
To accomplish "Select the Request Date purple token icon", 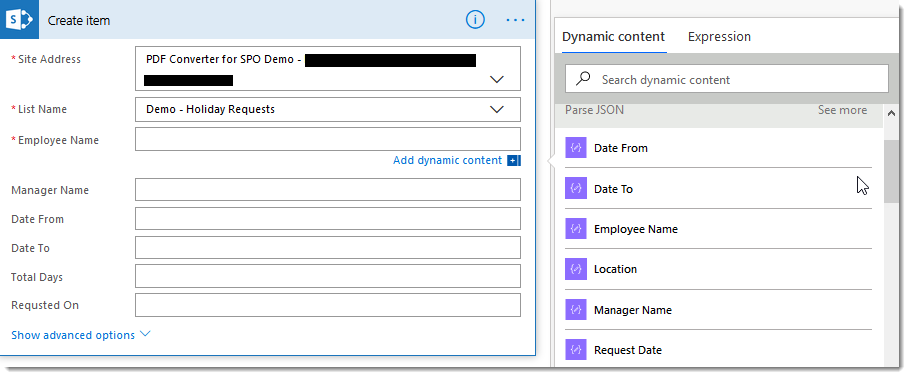I will click(x=576, y=350).
